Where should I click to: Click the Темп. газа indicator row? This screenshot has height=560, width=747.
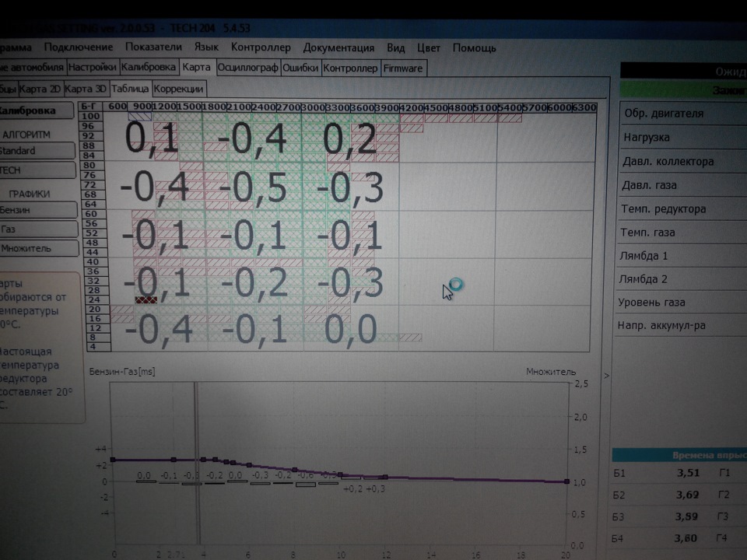coord(682,233)
